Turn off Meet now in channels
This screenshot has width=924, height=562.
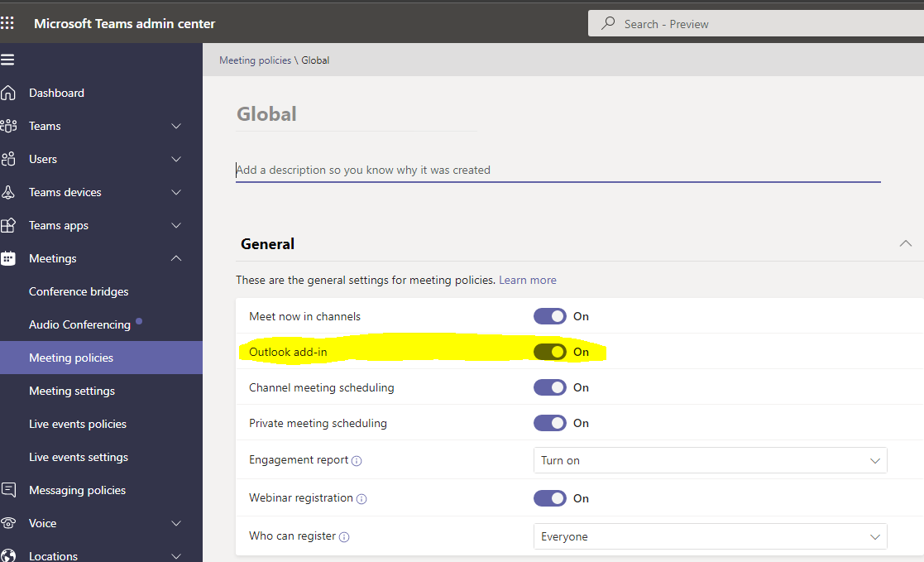click(x=550, y=315)
